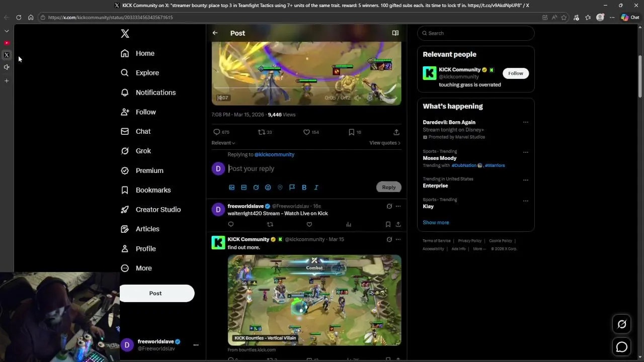Add a GIF to the reply
This screenshot has width=644, height=362.
(x=244, y=188)
